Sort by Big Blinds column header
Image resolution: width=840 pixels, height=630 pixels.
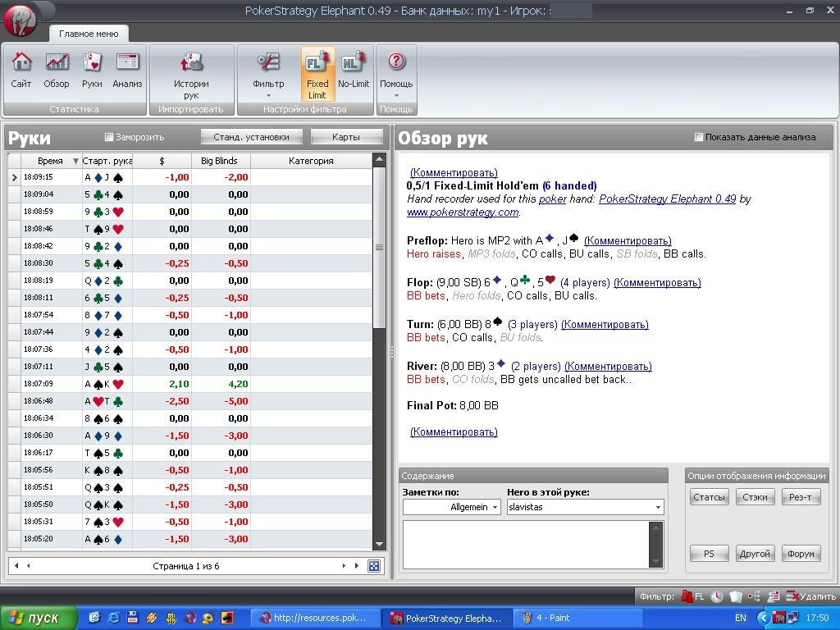[219, 161]
